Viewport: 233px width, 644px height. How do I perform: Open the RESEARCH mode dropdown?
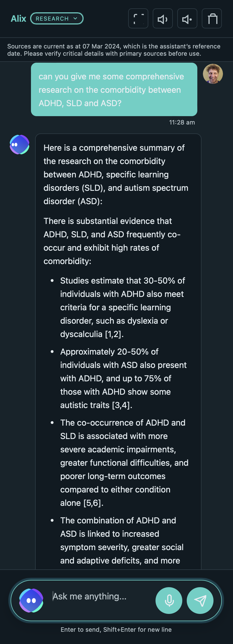click(57, 19)
